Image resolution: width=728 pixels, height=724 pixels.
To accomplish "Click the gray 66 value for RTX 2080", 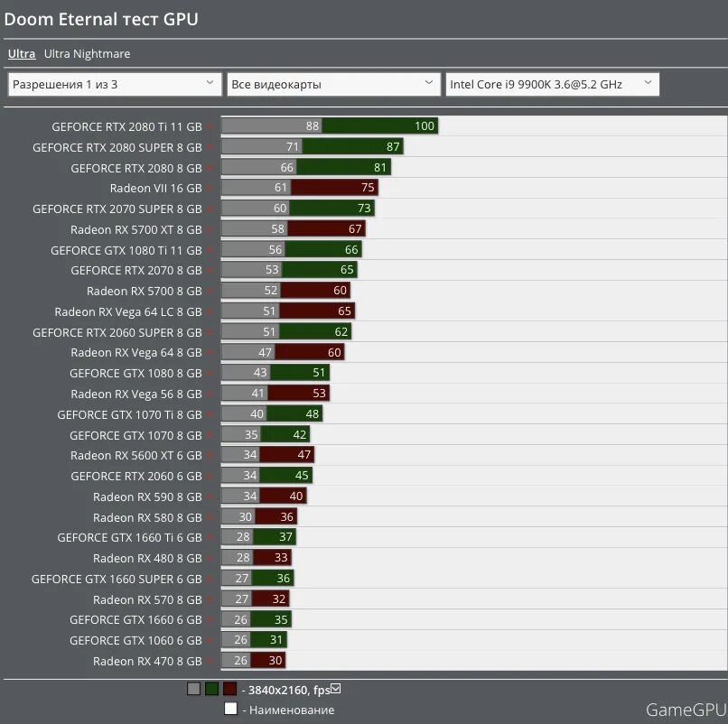I will click(286, 167).
